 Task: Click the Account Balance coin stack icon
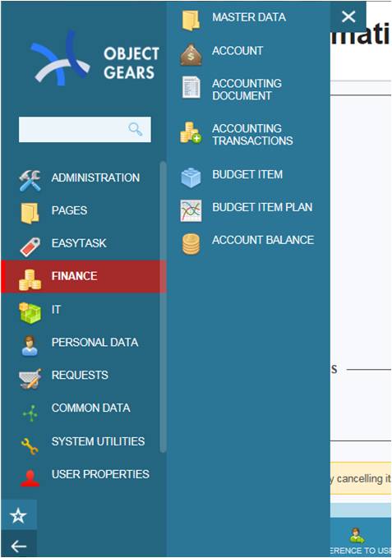191,244
